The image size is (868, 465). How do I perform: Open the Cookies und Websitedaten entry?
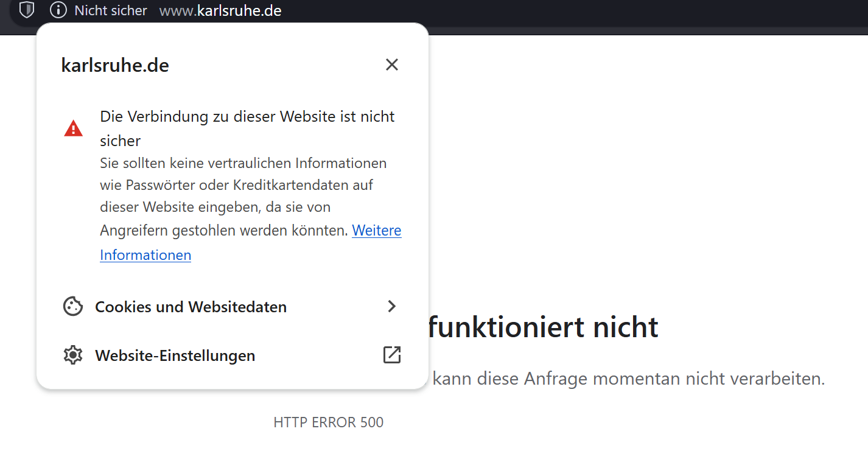[x=191, y=307]
